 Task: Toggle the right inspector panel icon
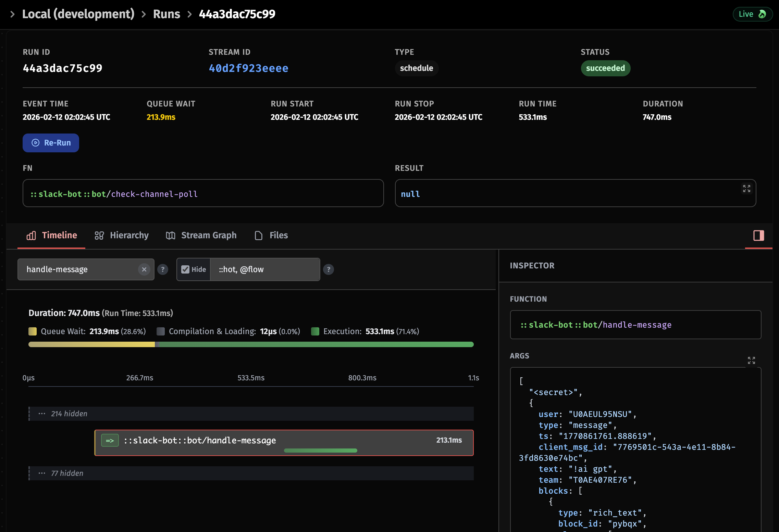[x=758, y=236]
